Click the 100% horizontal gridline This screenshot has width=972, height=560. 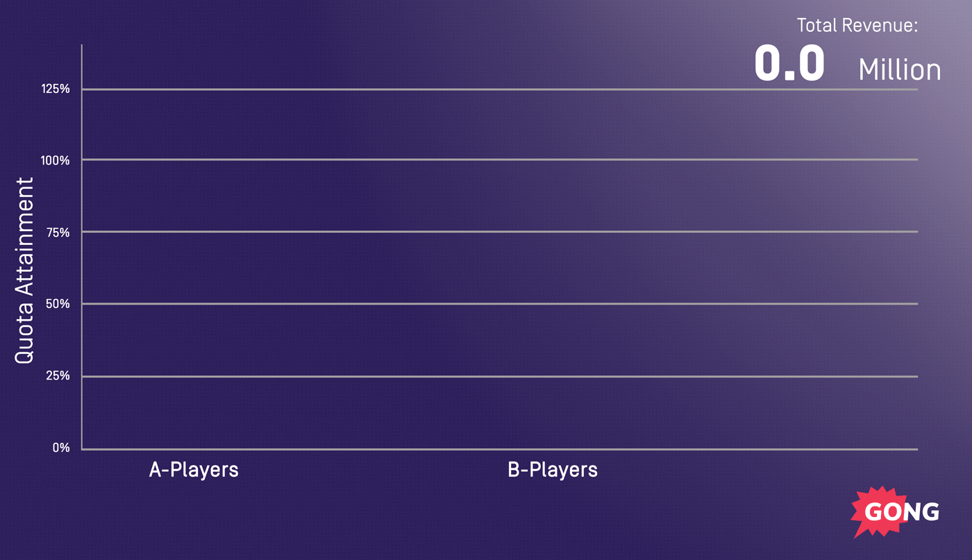(x=500, y=160)
